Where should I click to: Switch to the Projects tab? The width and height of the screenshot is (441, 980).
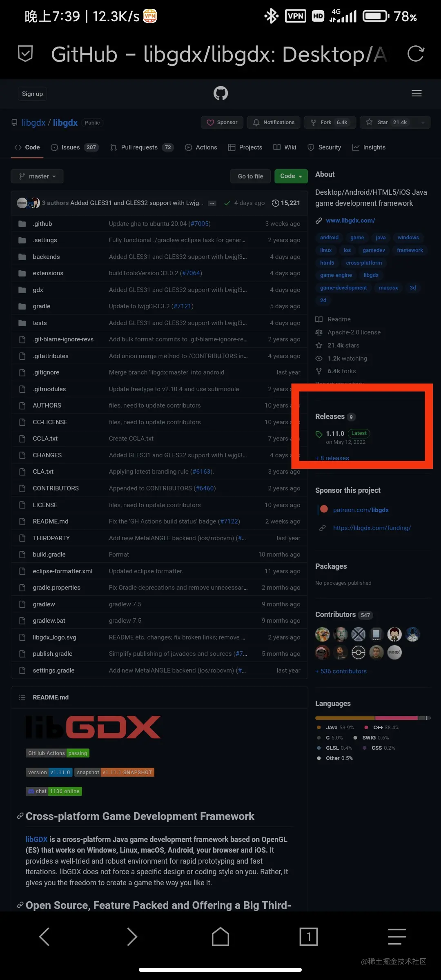pyautogui.click(x=245, y=147)
